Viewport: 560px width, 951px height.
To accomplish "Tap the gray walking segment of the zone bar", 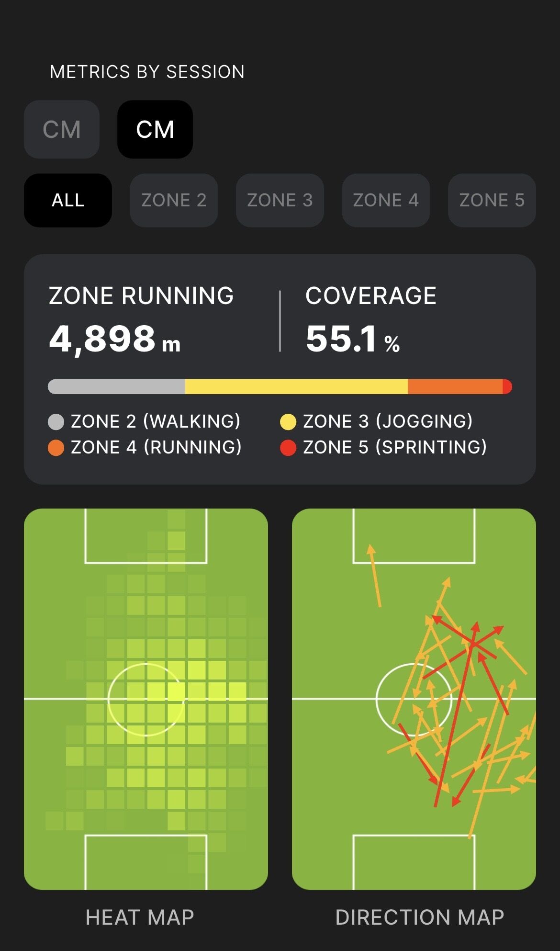I will point(116,386).
